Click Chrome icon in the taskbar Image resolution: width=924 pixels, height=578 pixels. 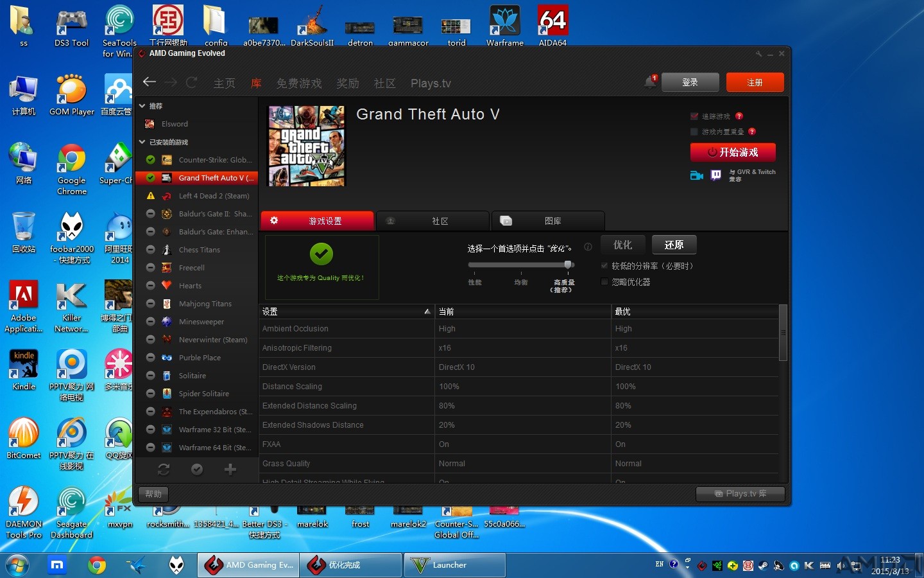97,565
